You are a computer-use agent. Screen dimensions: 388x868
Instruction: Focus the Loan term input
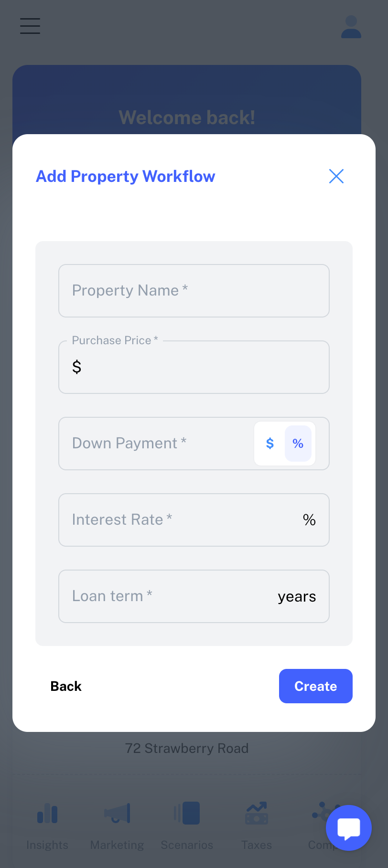click(x=167, y=596)
